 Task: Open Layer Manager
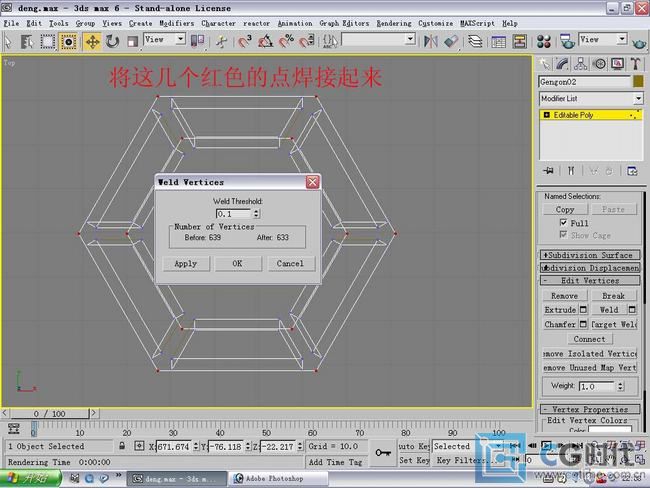point(475,41)
